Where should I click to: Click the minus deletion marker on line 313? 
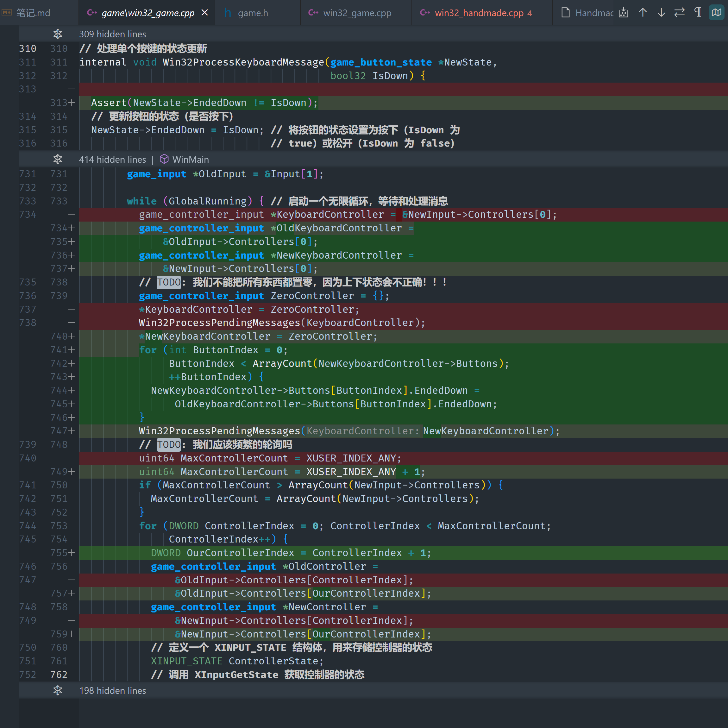tap(72, 89)
